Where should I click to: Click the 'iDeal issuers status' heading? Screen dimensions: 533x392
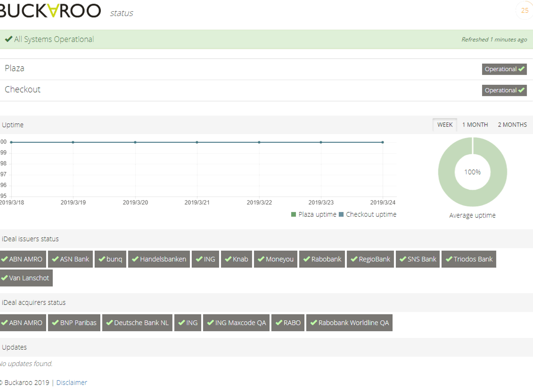tap(30, 239)
